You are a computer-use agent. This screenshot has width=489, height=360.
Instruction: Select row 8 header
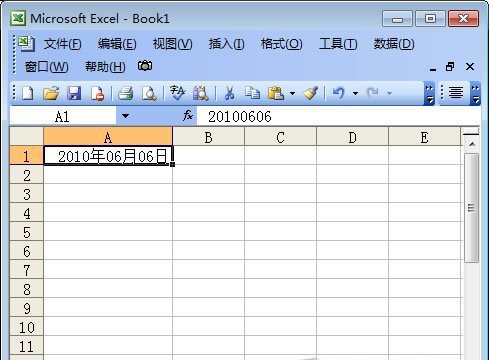(x=27, y=289)
